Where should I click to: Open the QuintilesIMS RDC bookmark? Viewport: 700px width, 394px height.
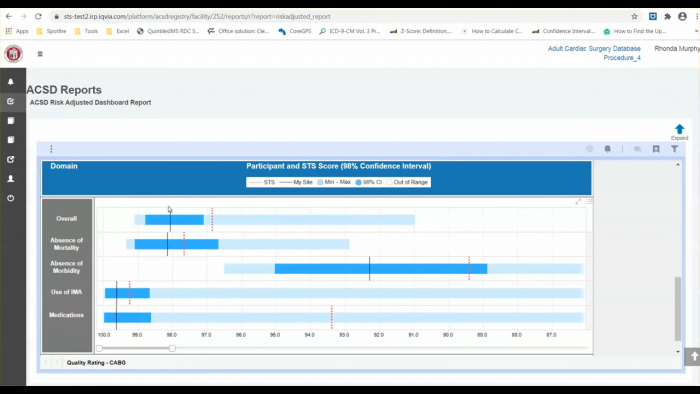click(x=168, y=31)
